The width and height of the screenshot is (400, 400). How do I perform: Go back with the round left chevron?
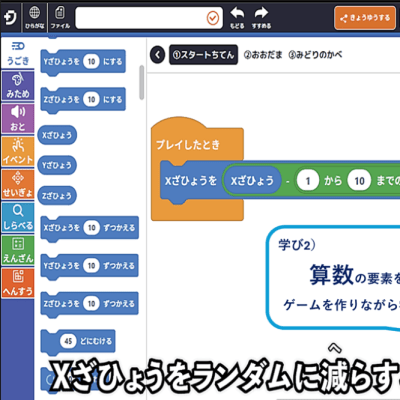coord(157,55)
